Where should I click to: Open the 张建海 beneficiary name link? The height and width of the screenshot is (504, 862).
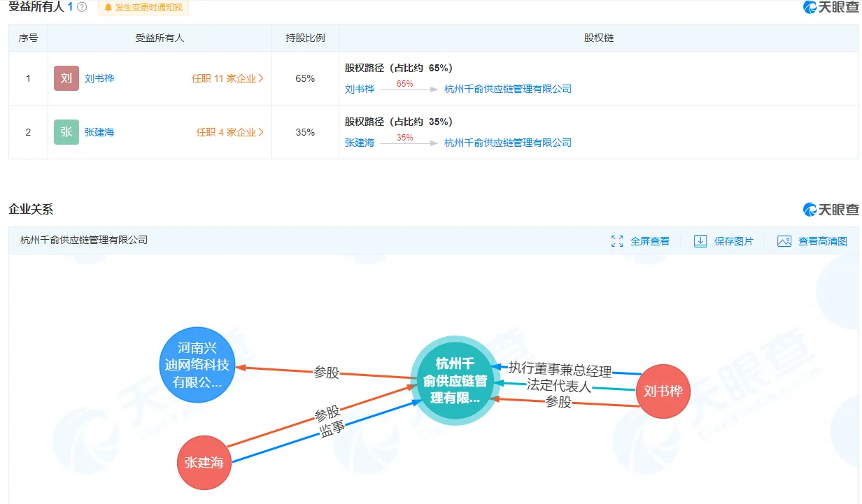coord(99,132)
